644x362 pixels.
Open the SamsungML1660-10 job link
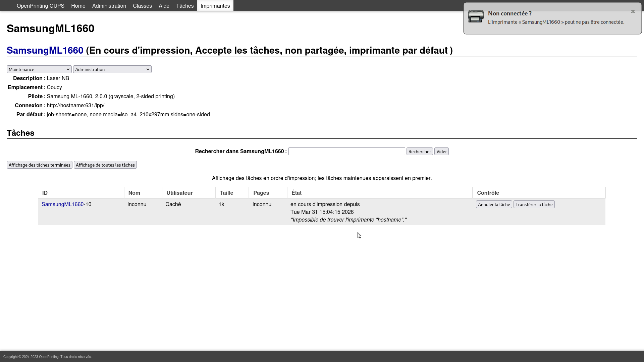(63, 204)
